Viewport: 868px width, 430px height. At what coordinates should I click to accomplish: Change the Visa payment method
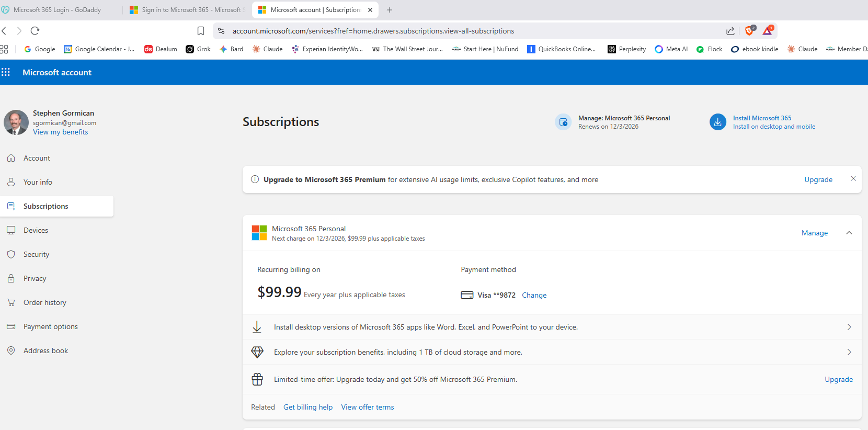[534, 295]
